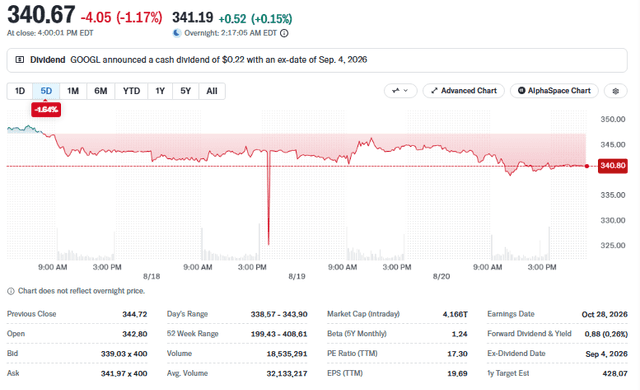Click the Dividend announcement icon
The height and width of the screenshot is (390, 640).
pos(19,60)
